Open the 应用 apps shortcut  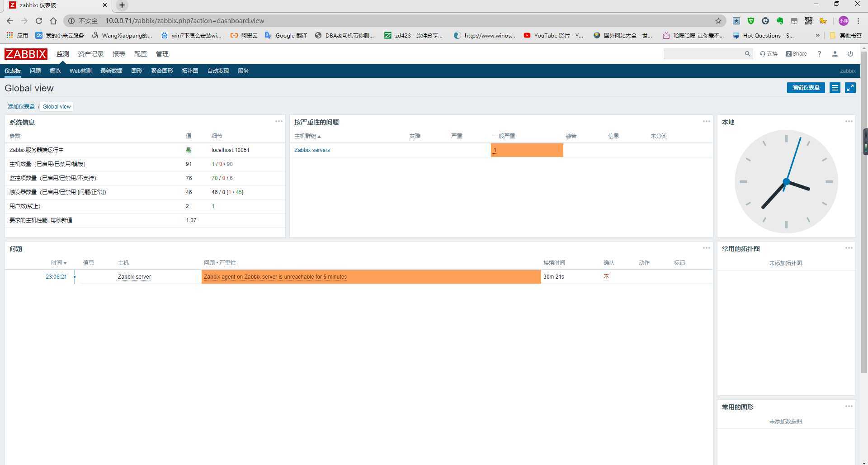[x=17, y=35]
